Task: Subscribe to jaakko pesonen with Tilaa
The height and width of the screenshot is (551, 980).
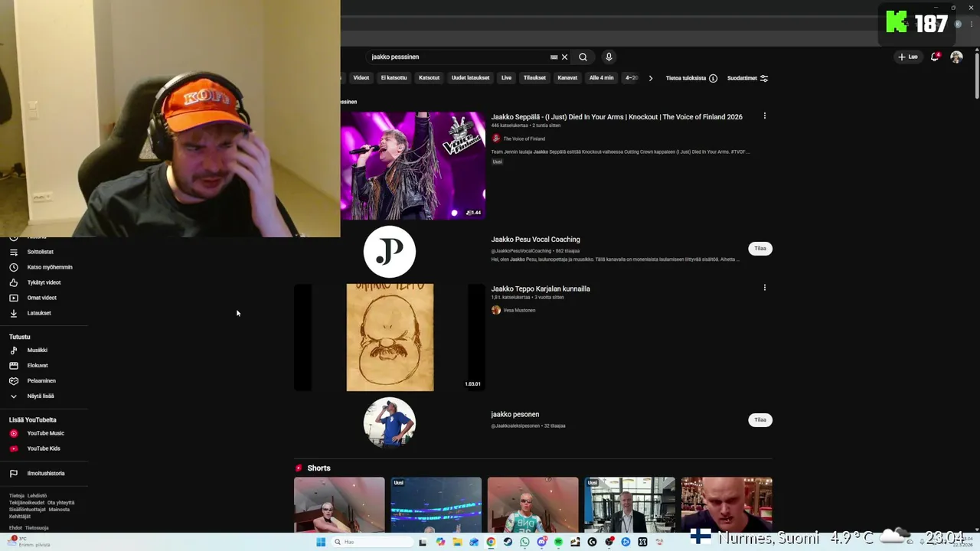Action: pyautogui.click(x=760, y=419)
